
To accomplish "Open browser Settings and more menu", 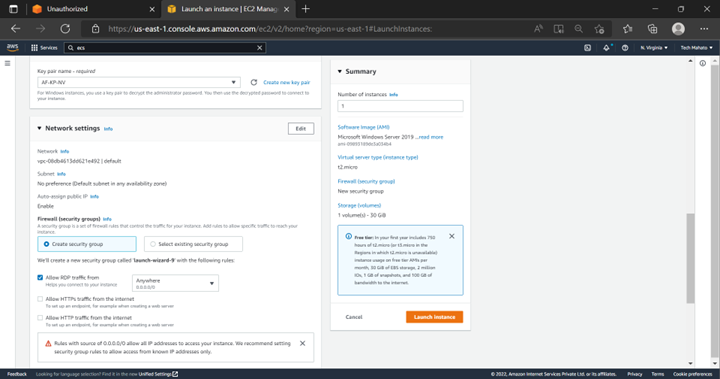I will [704, 29].
